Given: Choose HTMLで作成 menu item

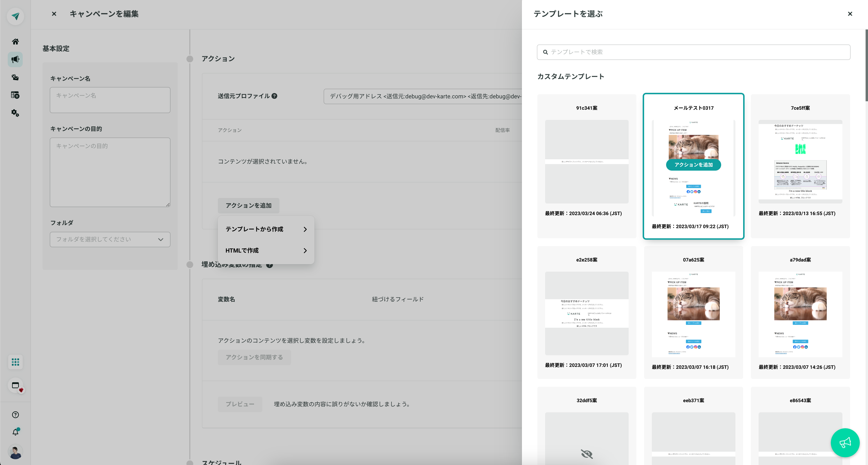Looking at the screenshot, I should click(x=266, y=251).
